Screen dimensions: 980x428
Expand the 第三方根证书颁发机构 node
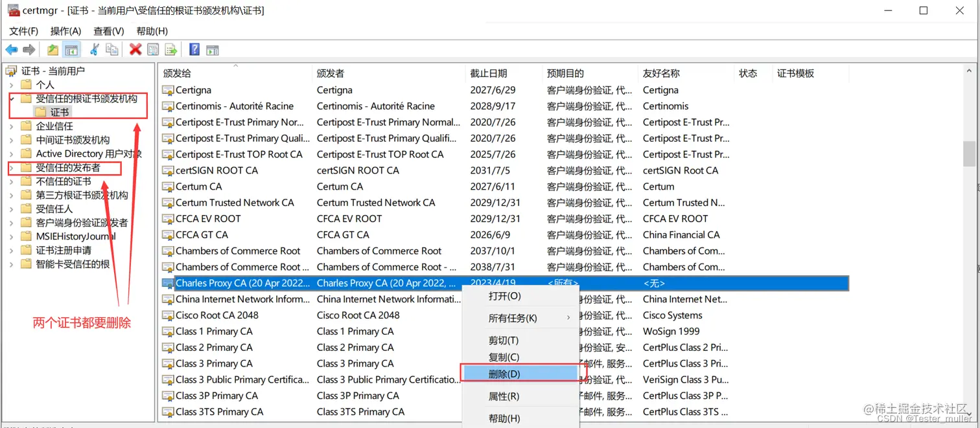12,196
